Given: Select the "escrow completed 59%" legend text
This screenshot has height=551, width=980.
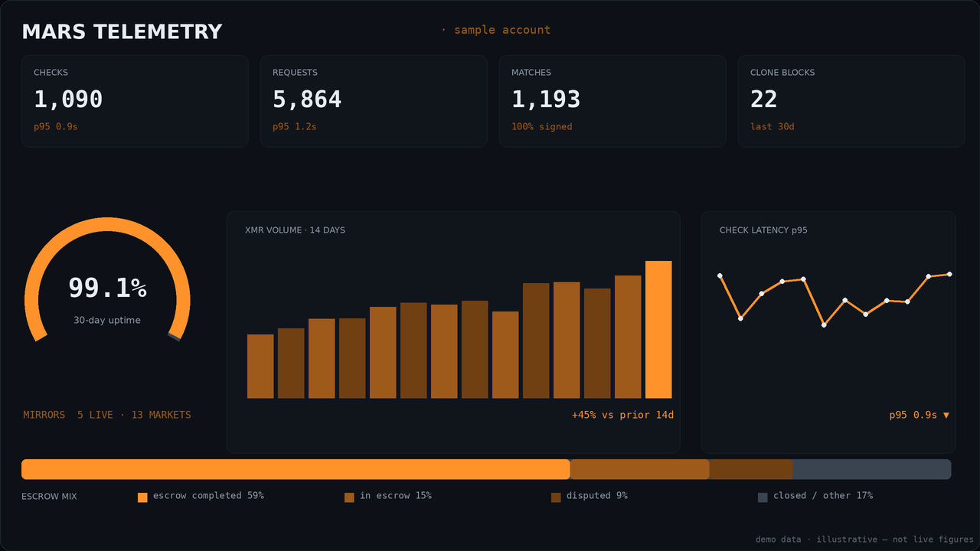Looking at the screenshot, I should pyautogui.click(x=208, y=496).
